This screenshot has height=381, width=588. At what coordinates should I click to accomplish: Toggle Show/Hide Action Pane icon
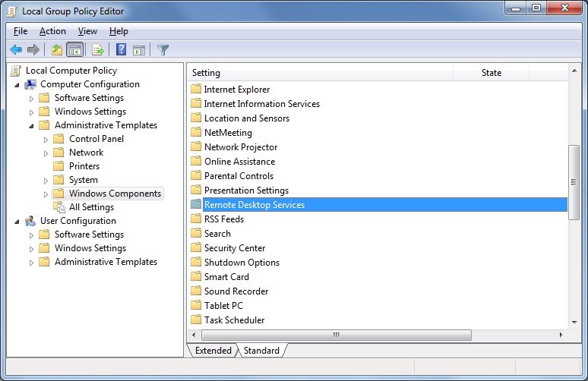point(139,50)
